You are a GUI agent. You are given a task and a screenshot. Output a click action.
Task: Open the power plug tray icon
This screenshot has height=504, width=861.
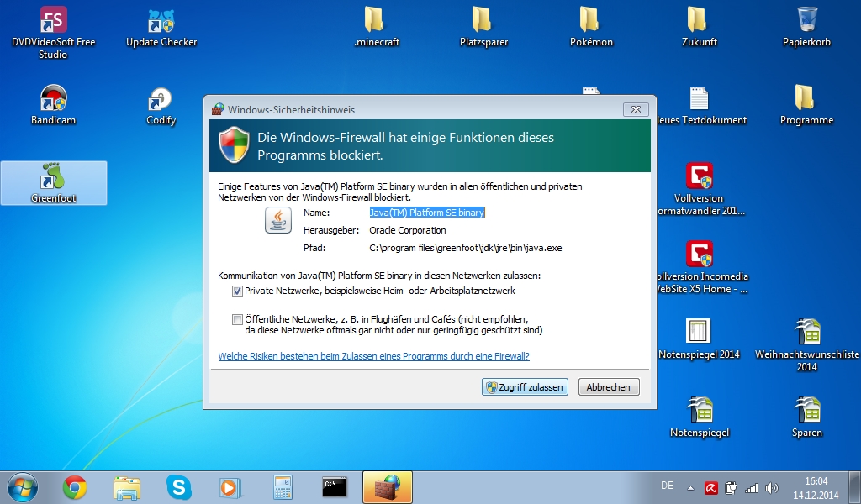click(731, 487)
